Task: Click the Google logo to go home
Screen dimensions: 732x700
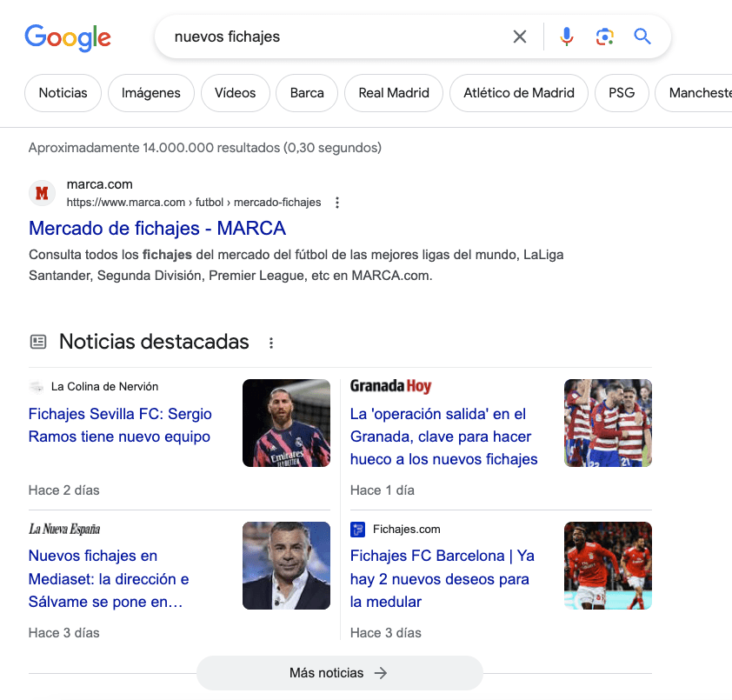Action: (68, 37)
